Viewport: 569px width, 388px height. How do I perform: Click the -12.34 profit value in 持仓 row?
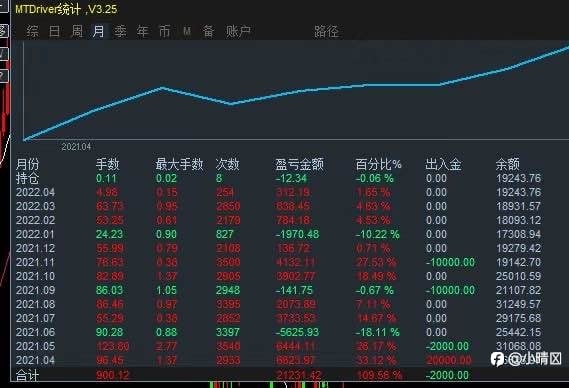(x=291, y=179)
